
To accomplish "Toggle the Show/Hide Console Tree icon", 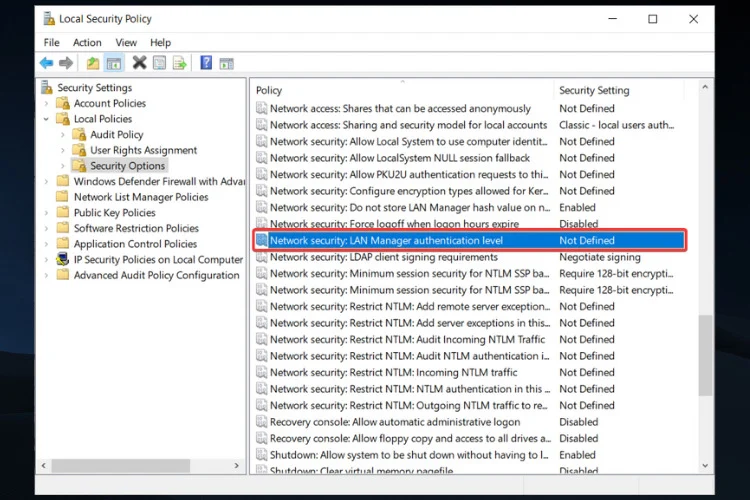I will coord(114,63).
